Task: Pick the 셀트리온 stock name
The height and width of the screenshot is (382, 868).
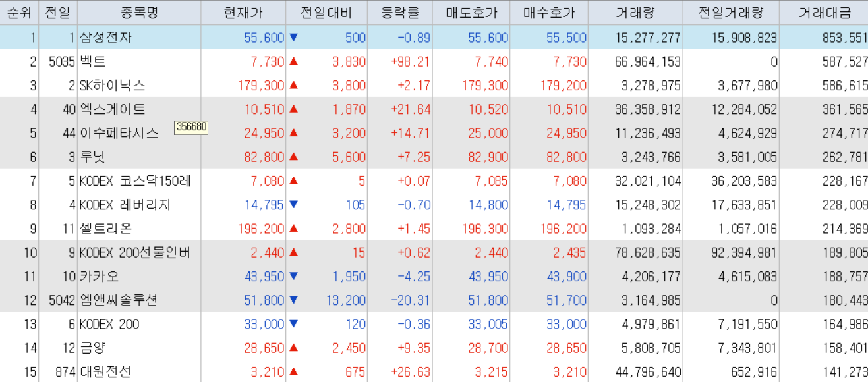Action: [x=105, y=229]
